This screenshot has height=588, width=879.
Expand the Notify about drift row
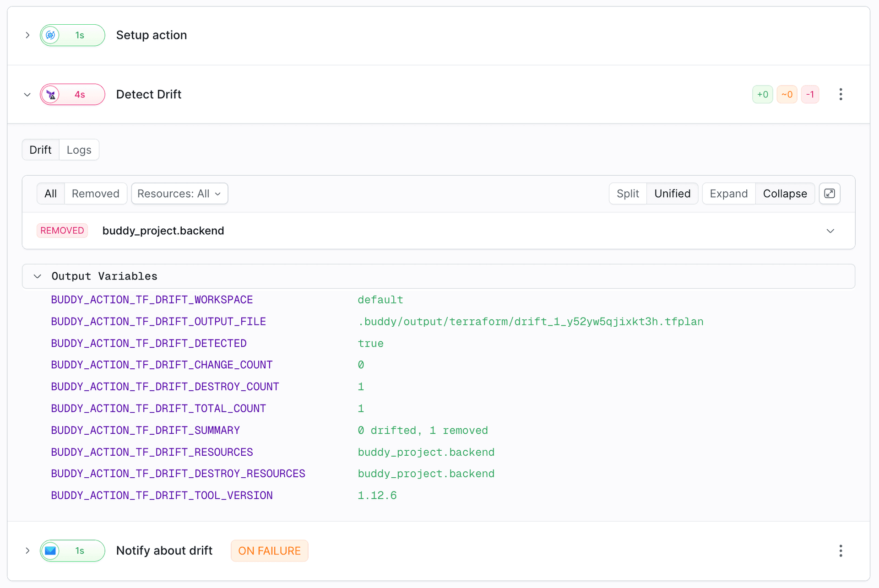27,550
